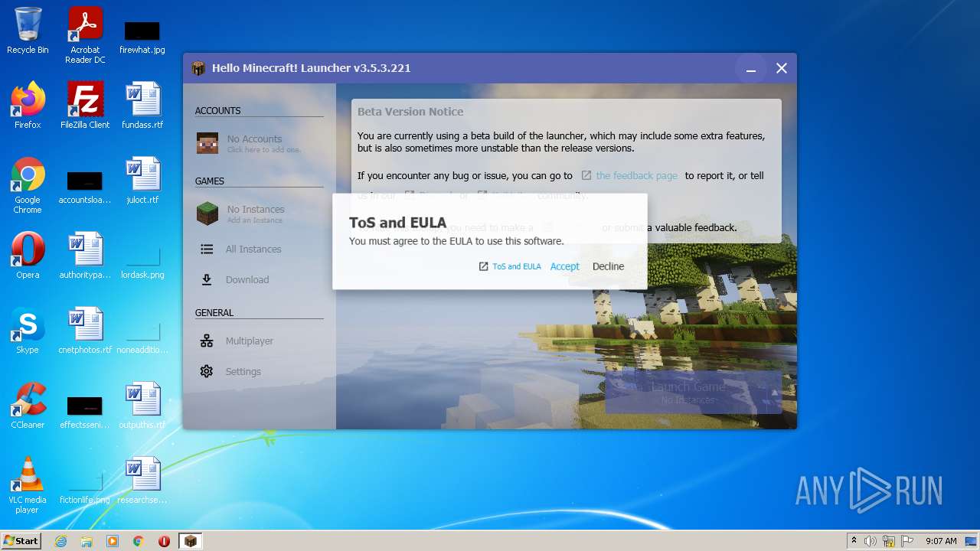
Task: Click the Steve avatar for No Accounts
Action: (207, 143)
